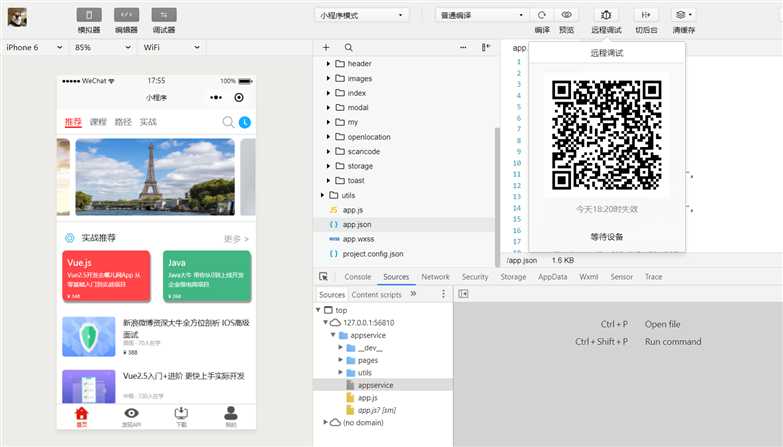Open the mini program mode dropdown
This screenshot has height=447, width=783.
362,15
